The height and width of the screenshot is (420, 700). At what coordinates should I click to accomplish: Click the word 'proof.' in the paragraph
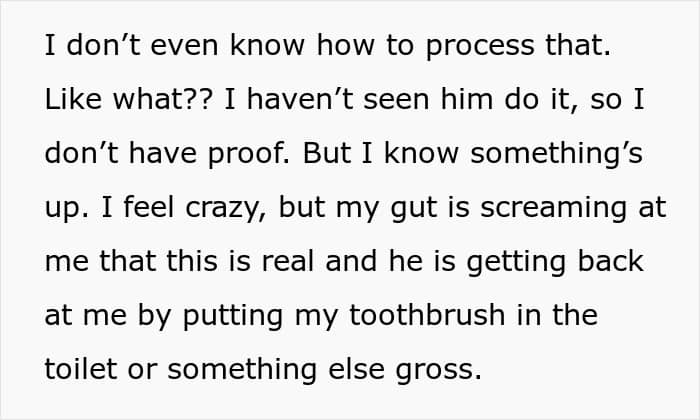249,156
